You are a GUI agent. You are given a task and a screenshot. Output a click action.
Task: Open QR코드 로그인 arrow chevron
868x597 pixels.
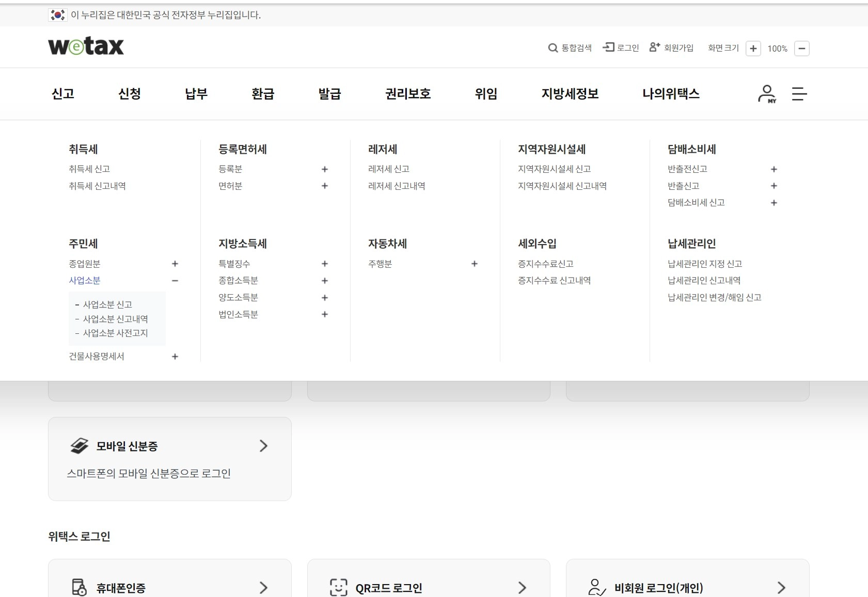click(522, 587)
